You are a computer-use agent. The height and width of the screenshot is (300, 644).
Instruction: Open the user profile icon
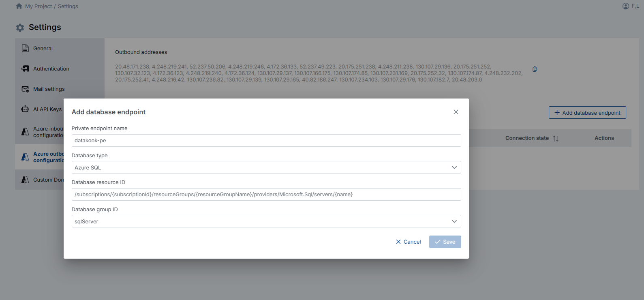click(626, 6)
